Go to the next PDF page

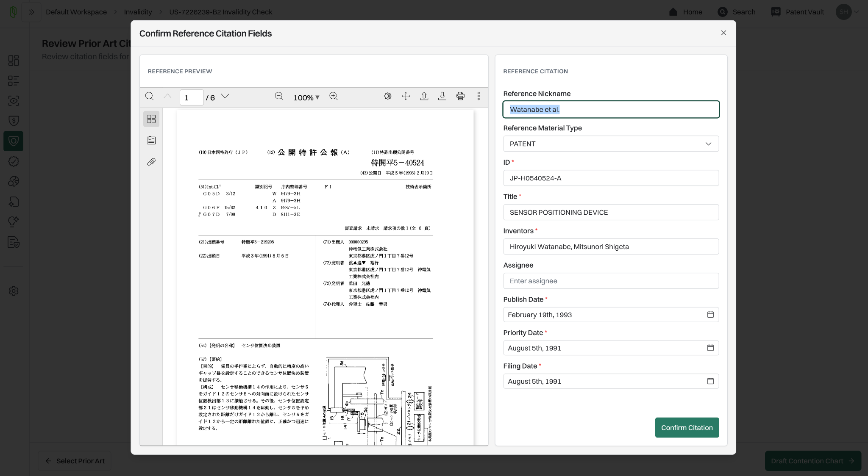225,97
